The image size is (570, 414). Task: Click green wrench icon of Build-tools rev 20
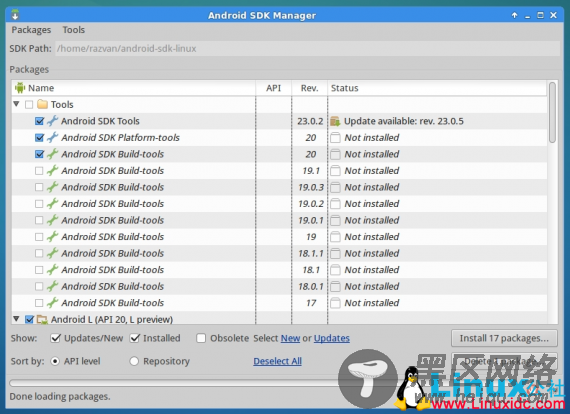click(53, 154)
